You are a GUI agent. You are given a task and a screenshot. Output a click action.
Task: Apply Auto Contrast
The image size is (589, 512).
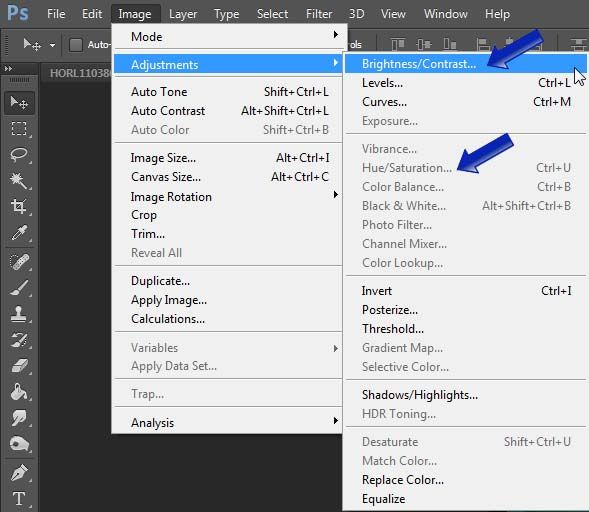click(x=228, y=111)
